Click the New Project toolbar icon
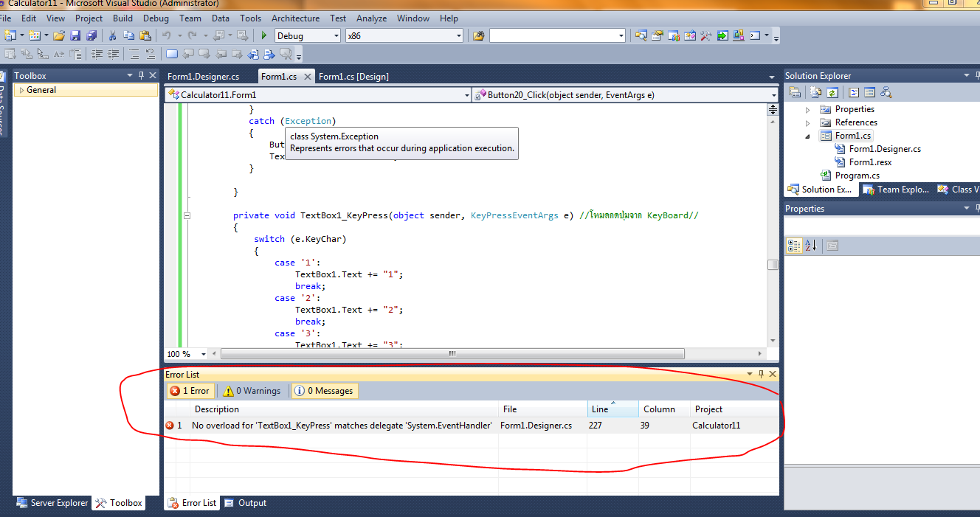 [10, 35]
